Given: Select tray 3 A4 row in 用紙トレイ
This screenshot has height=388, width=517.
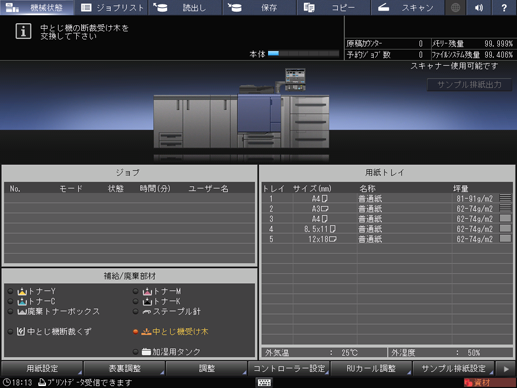Looking at the screenshot, I should pyautogui.click(x=387, y=219).
